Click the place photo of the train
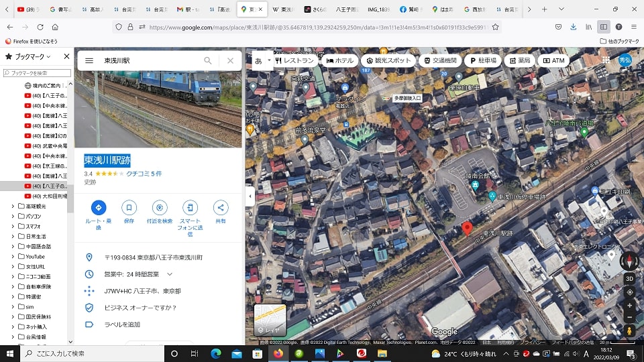This screenshot has height=362, width=644. tap(158, 109)
